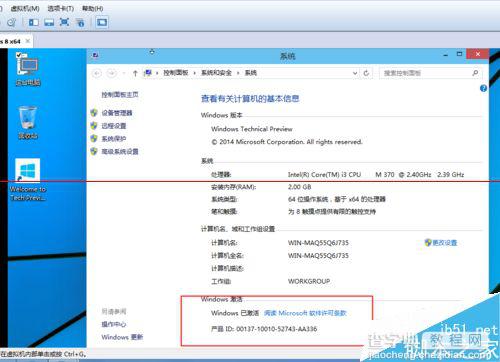
Task: Expand the chevron after 控制面板 in breadcrumb
Action: 194,73
